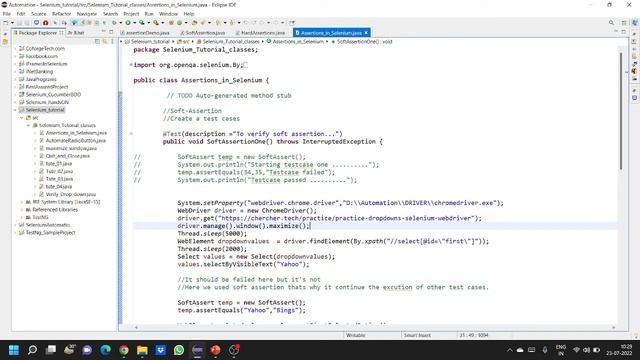Viewport: 640px width, 360px height.
Task: Open the New dropdown arrow beside New icon
Action: 12,23
